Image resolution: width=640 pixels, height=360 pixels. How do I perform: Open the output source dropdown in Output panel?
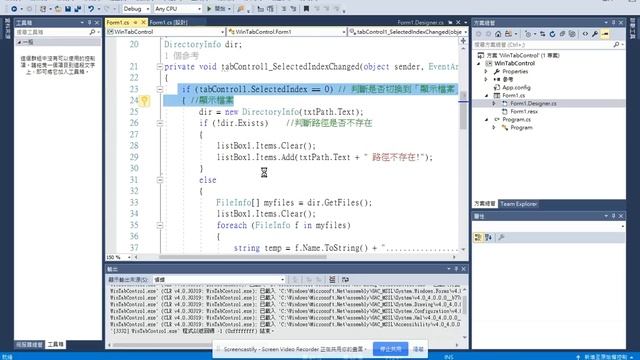(x=219, y=280)
